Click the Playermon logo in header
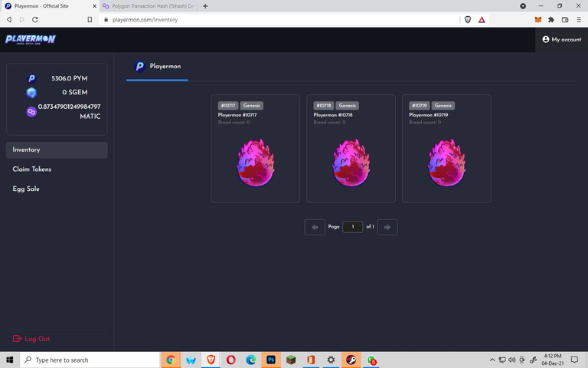The height and width of the screenshot is (368, 588). click(x=31, y=39)
